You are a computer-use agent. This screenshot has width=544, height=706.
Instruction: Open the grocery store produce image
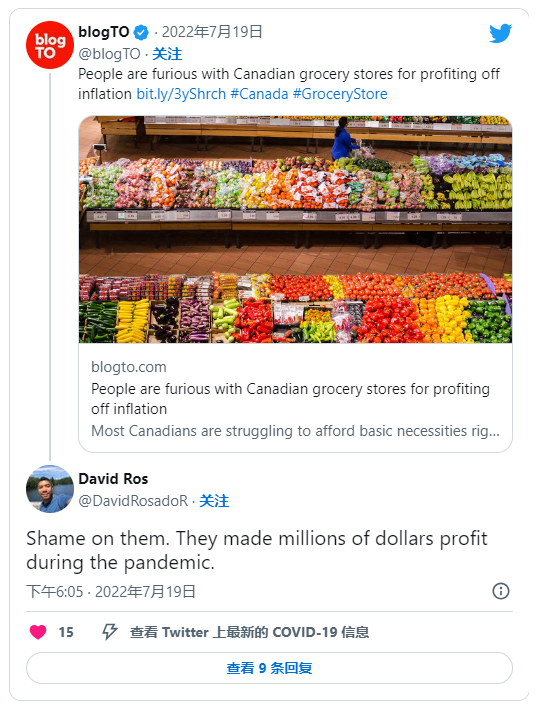[x=295, y=230]
